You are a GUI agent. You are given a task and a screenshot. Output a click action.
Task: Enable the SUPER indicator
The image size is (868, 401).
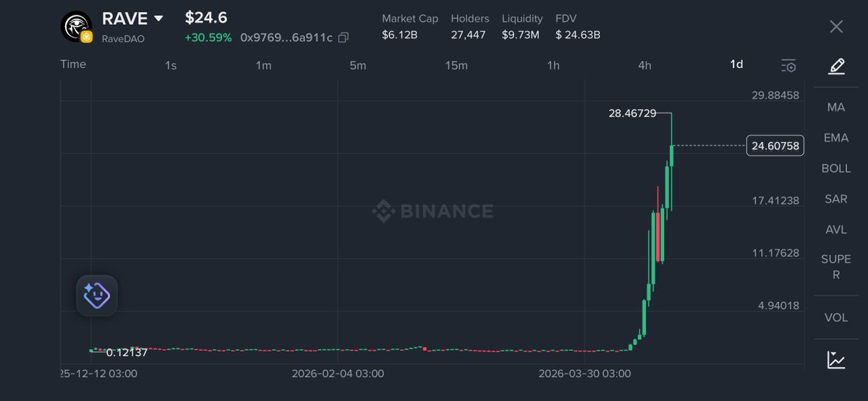pyautogui.click(x=836, y=267)
